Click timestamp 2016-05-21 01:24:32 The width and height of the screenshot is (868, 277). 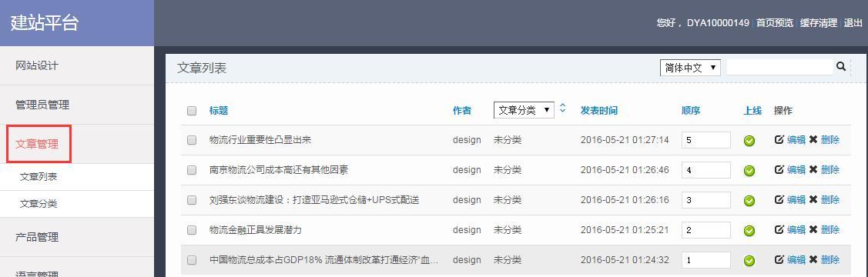coord(625,259)
